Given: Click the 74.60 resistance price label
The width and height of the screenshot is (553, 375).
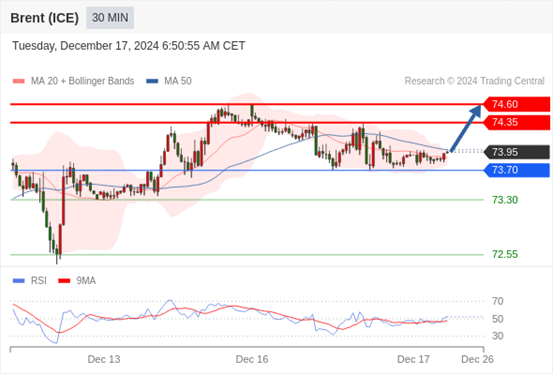Looking at the screenshot, I should coord(516,104).
